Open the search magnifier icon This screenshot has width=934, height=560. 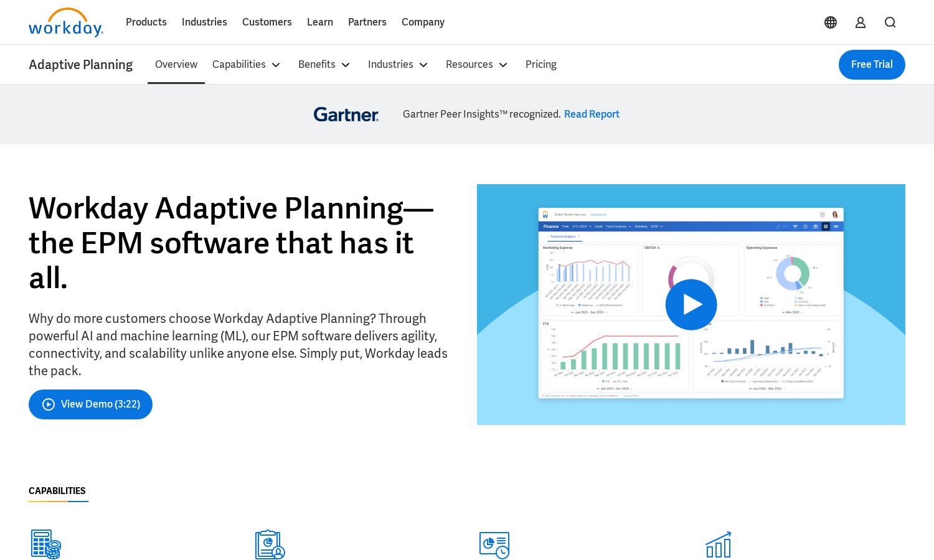pos(890,22)
